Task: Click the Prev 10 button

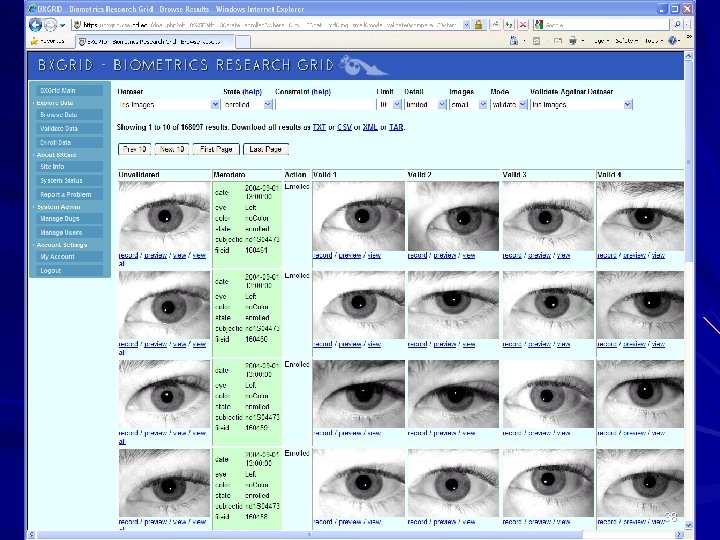Action: (135, 149)
